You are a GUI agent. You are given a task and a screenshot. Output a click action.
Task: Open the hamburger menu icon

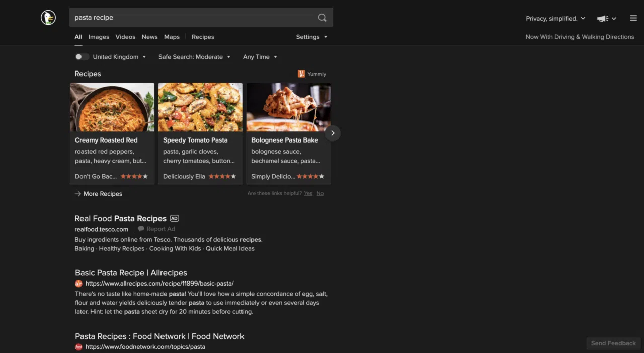click(x=633, y=18)
